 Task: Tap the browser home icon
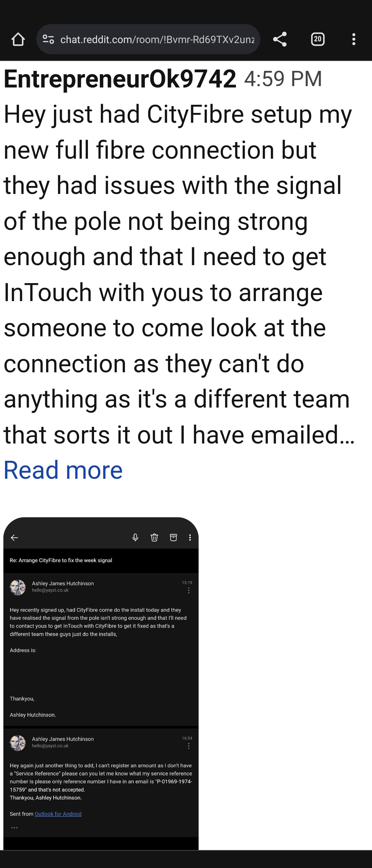[18, 39]
